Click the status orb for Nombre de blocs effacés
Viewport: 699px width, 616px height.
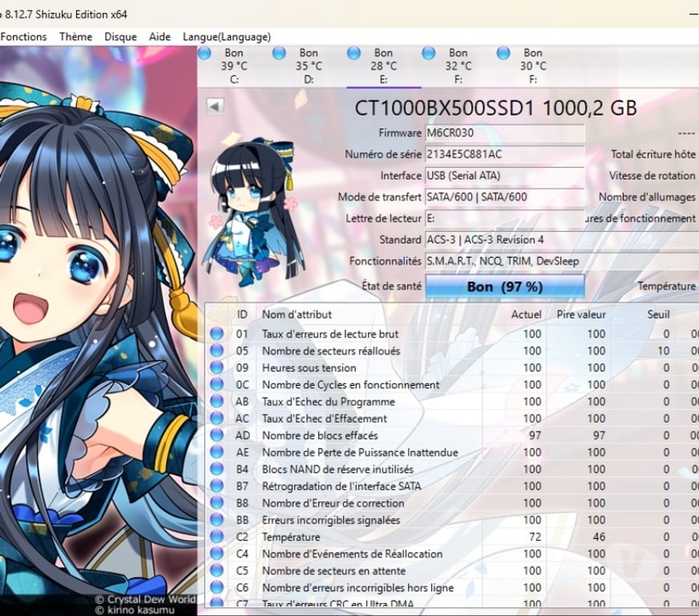(216, 436)
